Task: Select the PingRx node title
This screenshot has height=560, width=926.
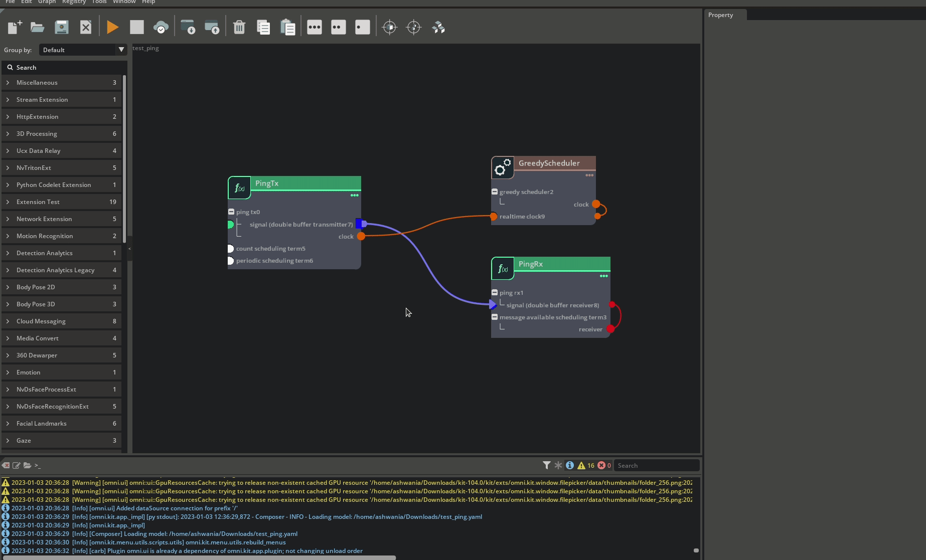Action: pyautogui.click(x=530, y=264)
